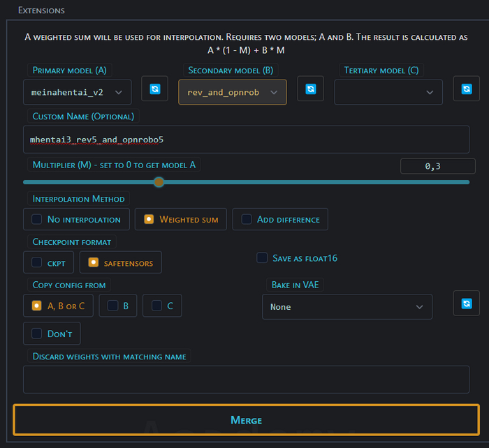489x448 pixels.
Task: Open the empty Tertiary model (C) dropdown
Action: tap(388, 92)
